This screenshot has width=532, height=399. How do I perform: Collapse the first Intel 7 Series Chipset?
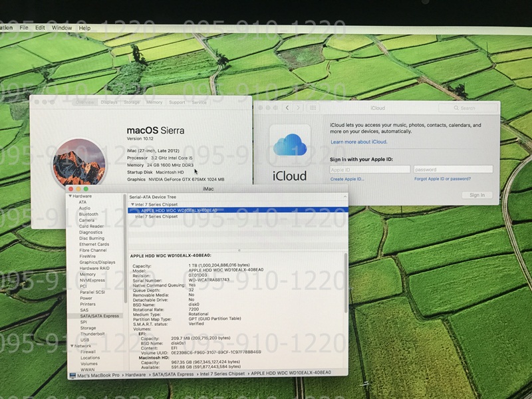coord(132,205)
